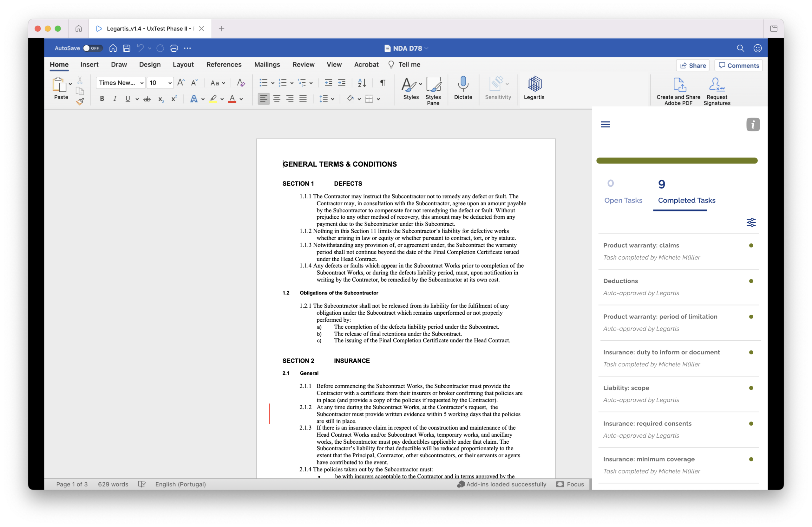Expand the line spacing dropdown arrow
The width and height of the screenshot is (812, 527).
(x=333, y=99)
